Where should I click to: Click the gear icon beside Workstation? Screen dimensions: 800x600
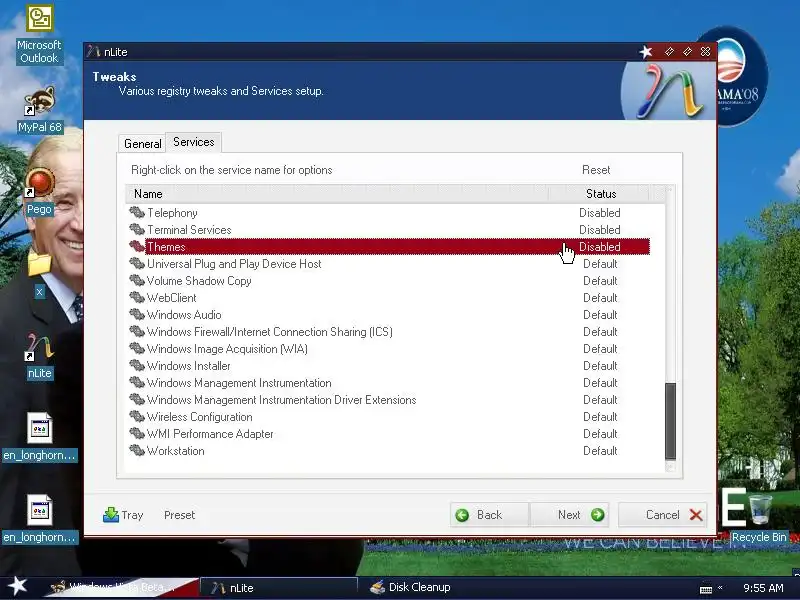[137, 451]
